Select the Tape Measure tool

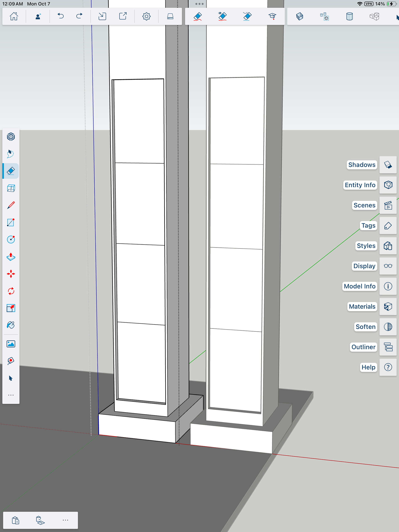coord(11,361)
